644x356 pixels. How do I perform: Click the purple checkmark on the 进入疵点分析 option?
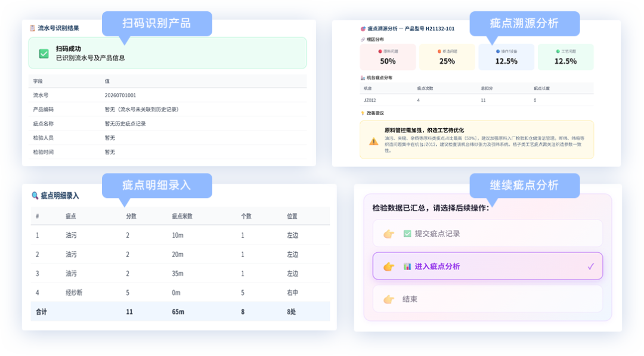point(590,267)
